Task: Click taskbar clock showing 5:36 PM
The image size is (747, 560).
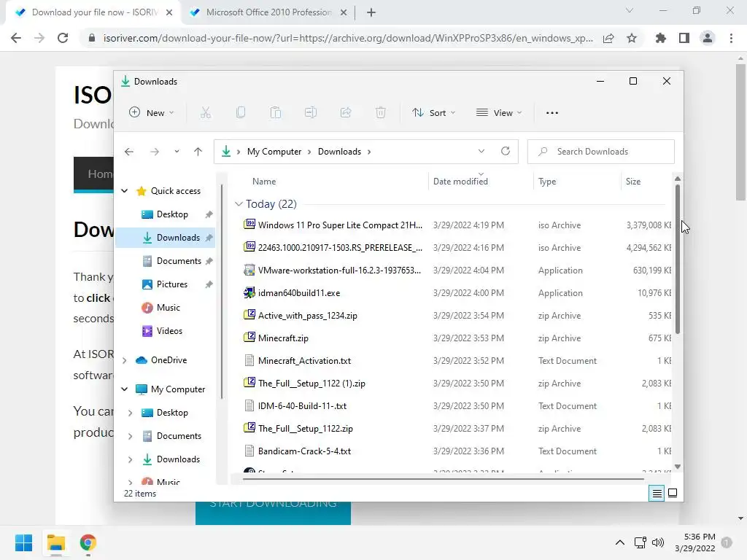Action: [x=695, y=542]
